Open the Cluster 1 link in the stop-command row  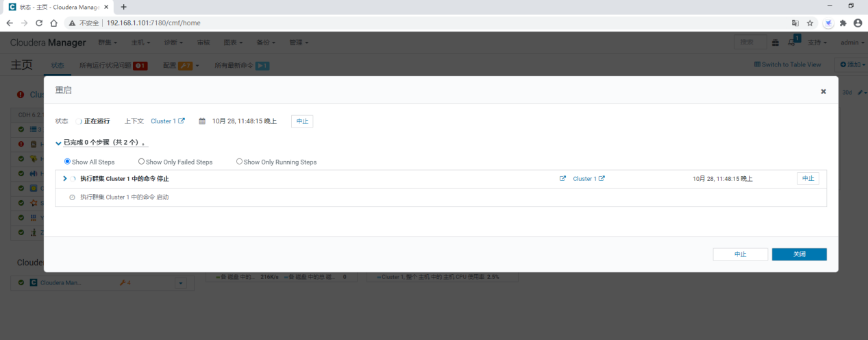click(588, 179)
